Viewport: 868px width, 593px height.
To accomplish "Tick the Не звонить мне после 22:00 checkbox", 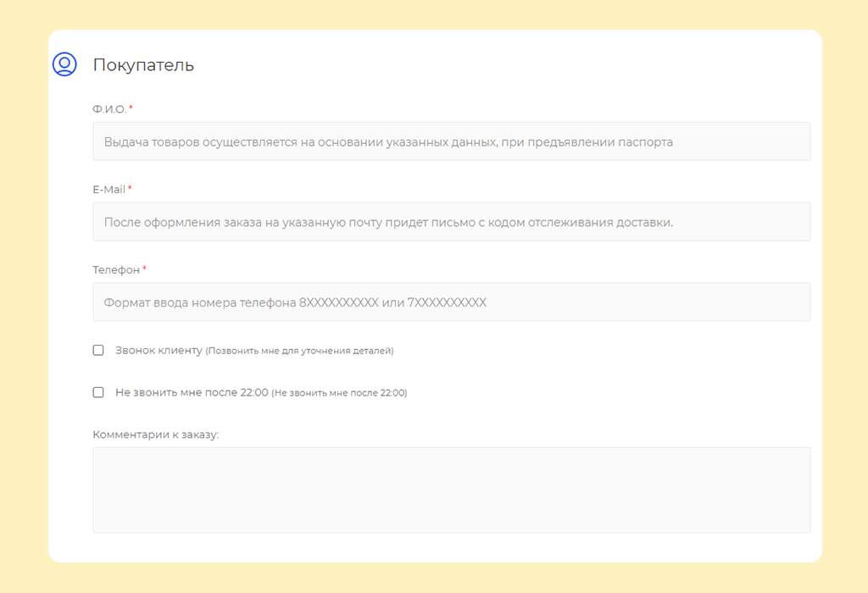I will tap(98, 392).
